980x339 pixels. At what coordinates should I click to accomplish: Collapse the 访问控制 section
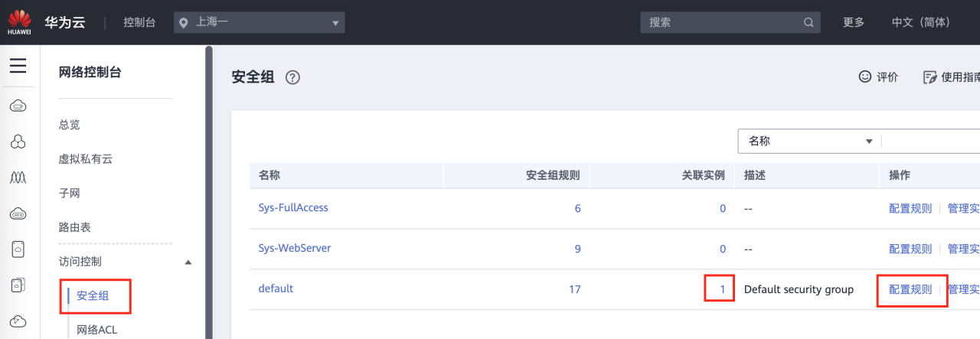188,262
